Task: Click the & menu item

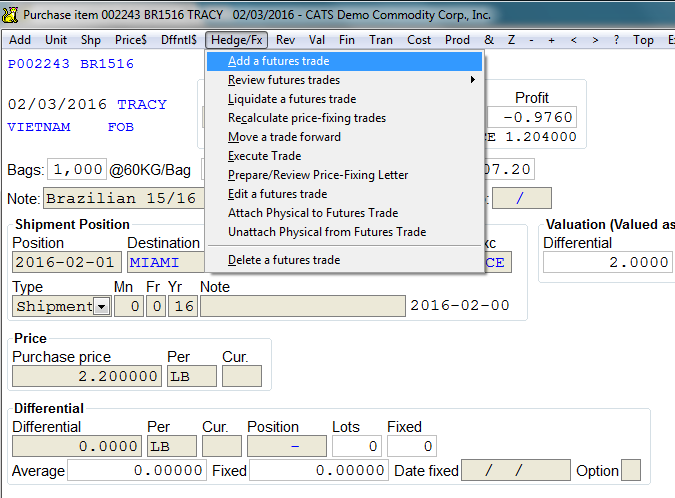Action: pyautogui.click(x=489, y=40)
